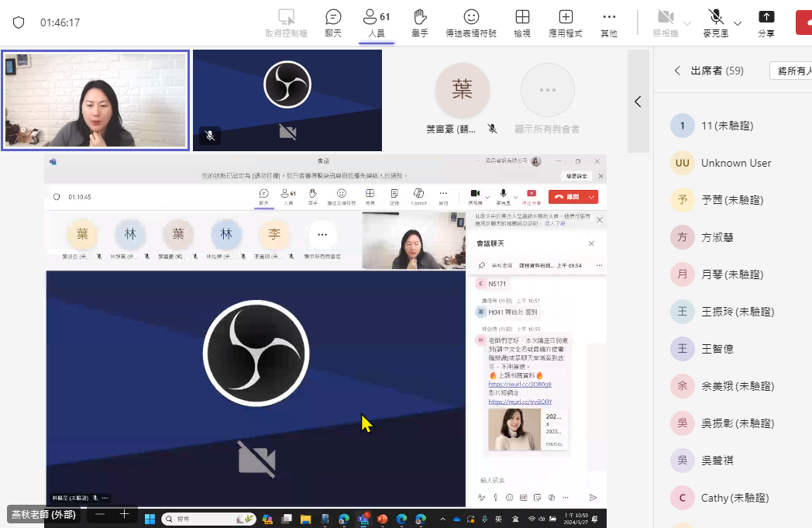Select the OBS logo participant tile
This screenshot has height=528, width=812.
pyautogui.click(x=287, y=100)
